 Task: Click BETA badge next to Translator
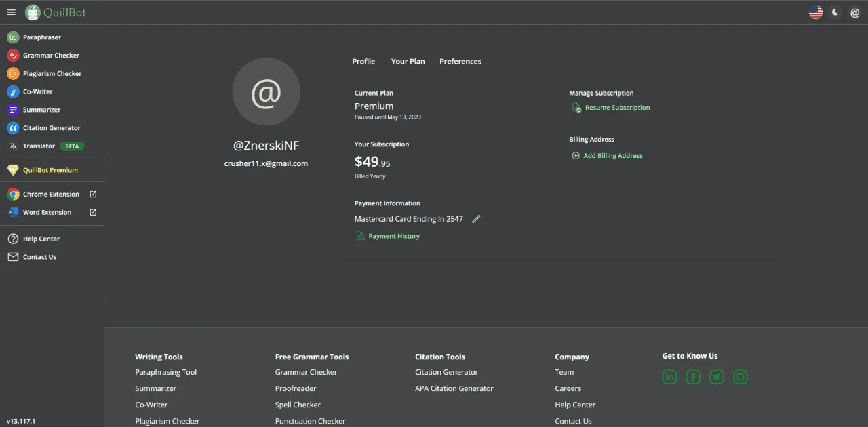point(72,146)
